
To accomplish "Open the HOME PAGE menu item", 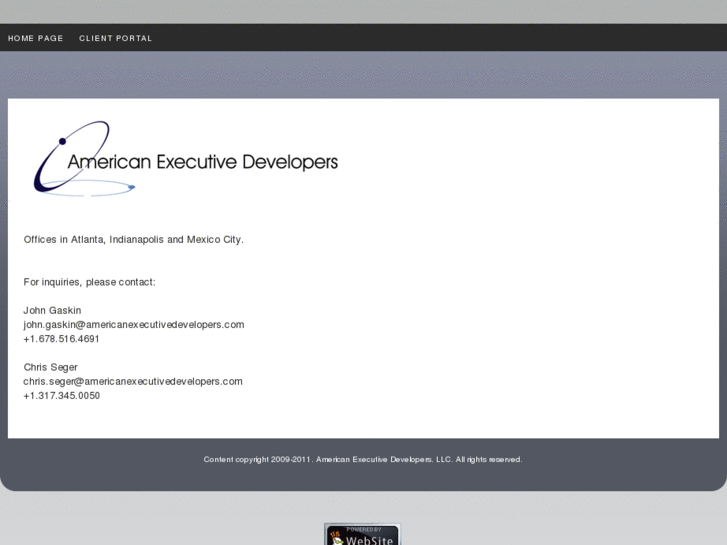I will click(35, 38).
